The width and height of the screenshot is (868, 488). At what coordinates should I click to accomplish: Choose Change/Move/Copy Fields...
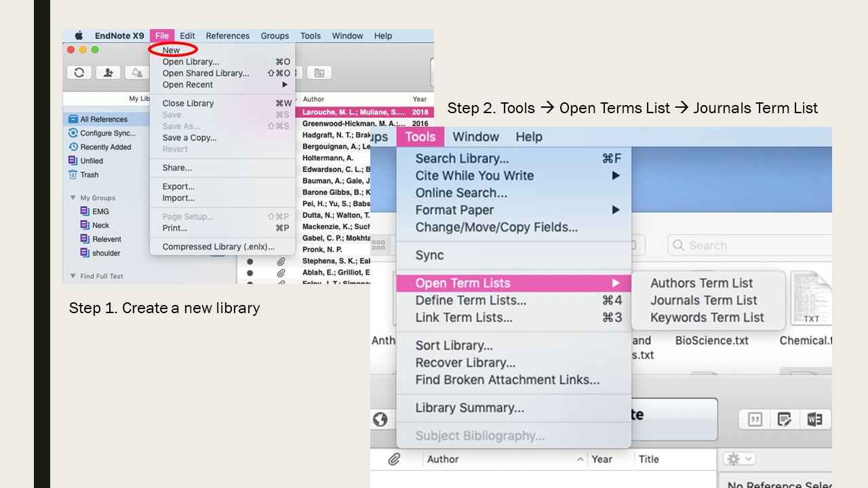point(514,228)
